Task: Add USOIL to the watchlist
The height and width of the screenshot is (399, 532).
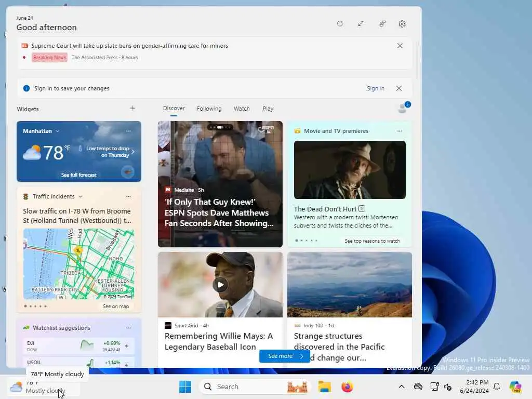Action: [127, 364]
